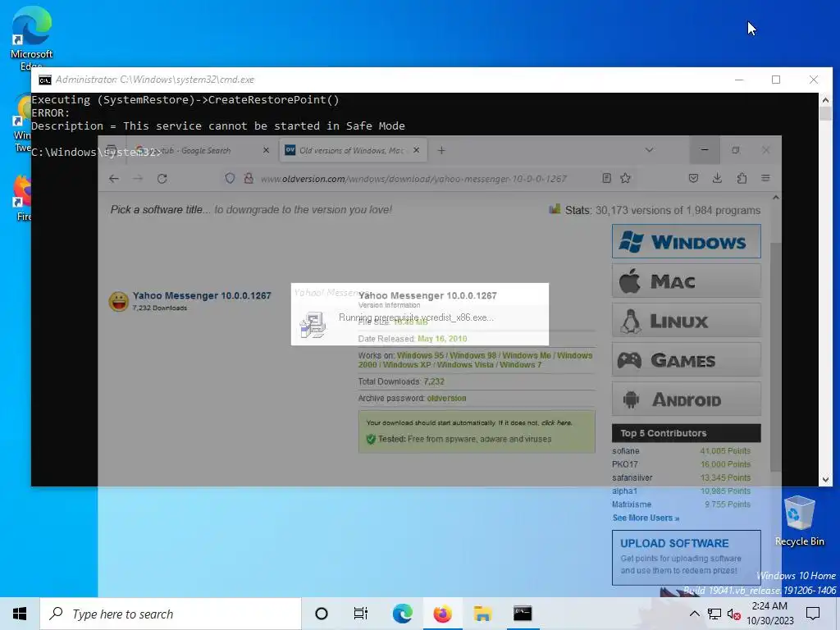This screenshot has width=840, height=630.
Task: Select the Games category button
Action: pyautogui.click(x=687, y=360)
